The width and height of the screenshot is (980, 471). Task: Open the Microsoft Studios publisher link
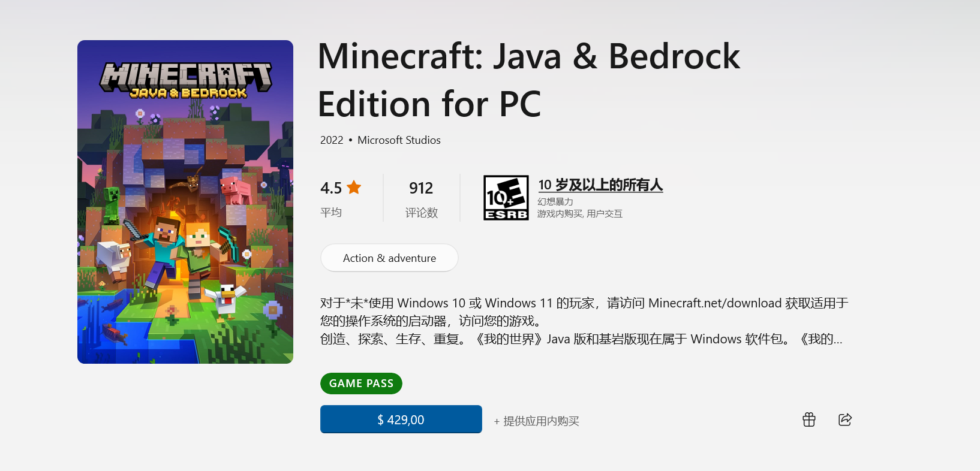tap(399, 140)
